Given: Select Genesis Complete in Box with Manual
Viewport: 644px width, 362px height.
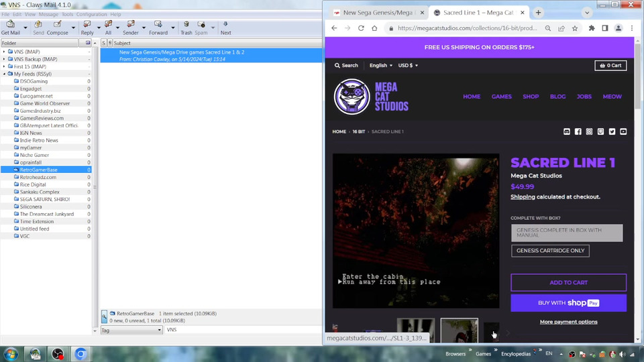Looking at the screenshot, I should tap(567, 233).
